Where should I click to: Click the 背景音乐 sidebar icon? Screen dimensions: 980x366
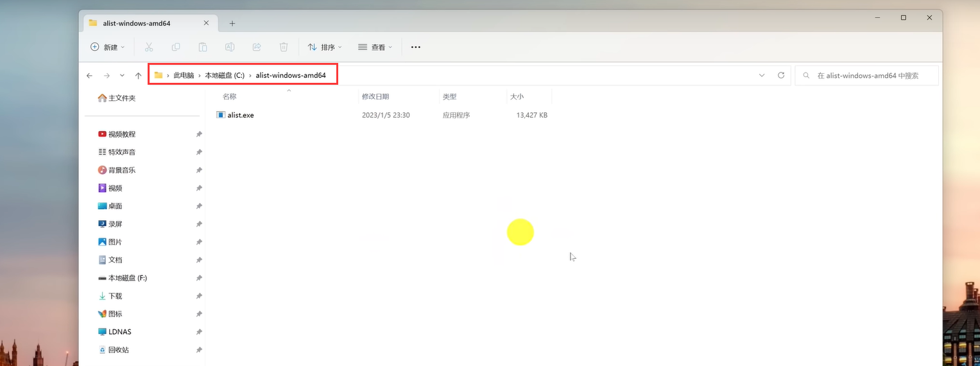coord(102,170)
